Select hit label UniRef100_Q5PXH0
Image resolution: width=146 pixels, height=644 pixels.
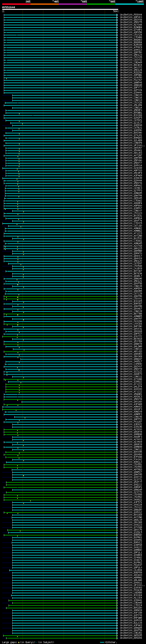click(x=131, y=161)
